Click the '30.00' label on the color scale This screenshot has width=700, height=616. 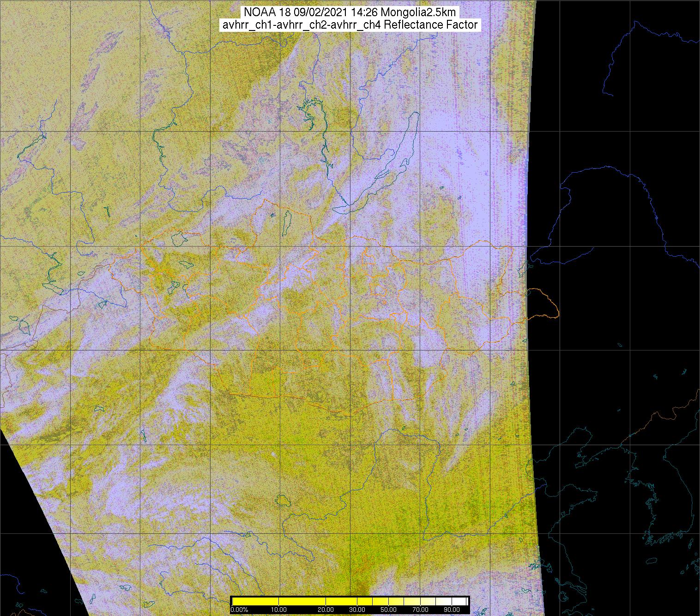357,610
